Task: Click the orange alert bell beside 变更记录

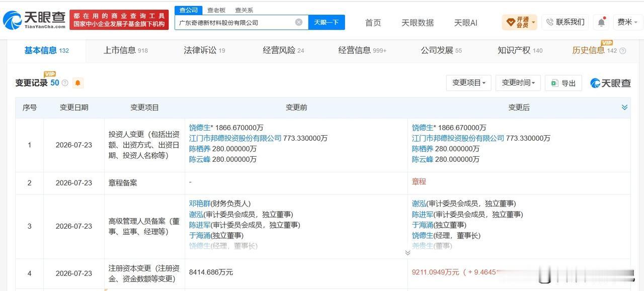Action: [78, 83]
